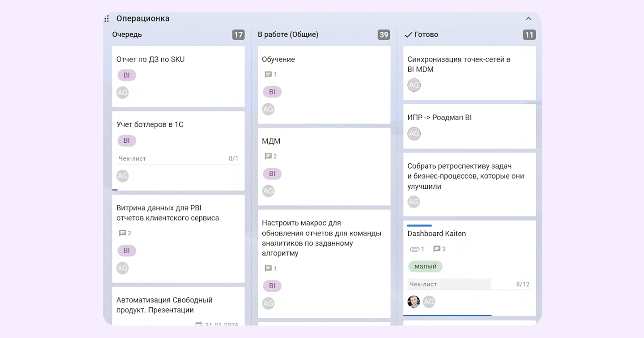Image resolution: width=644 pixels, height=338 pixels.
Task: Select the В работе (Общие) column header
Action: pyautogui.click(x=288, y=34)
